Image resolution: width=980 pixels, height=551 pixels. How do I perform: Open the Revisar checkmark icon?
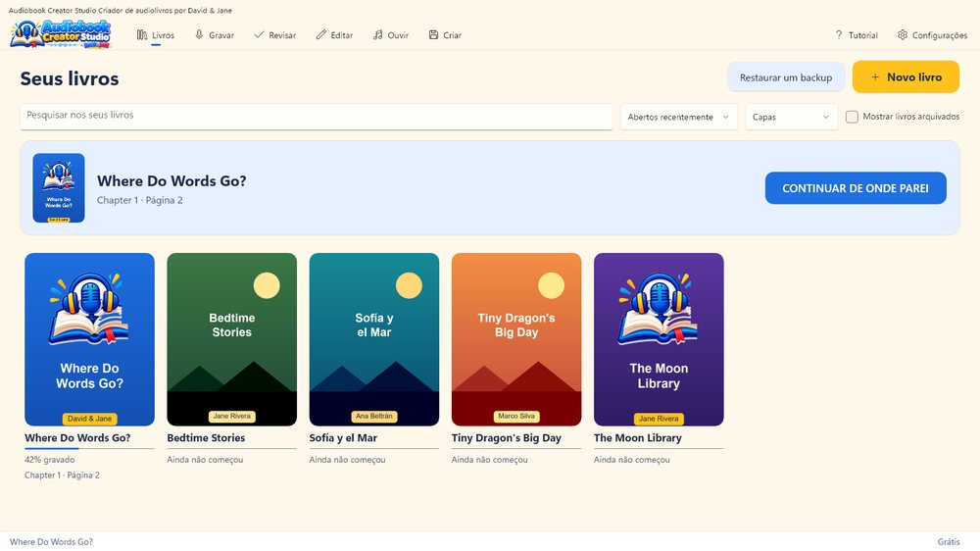pyautogui.click(x=259, y=35)
